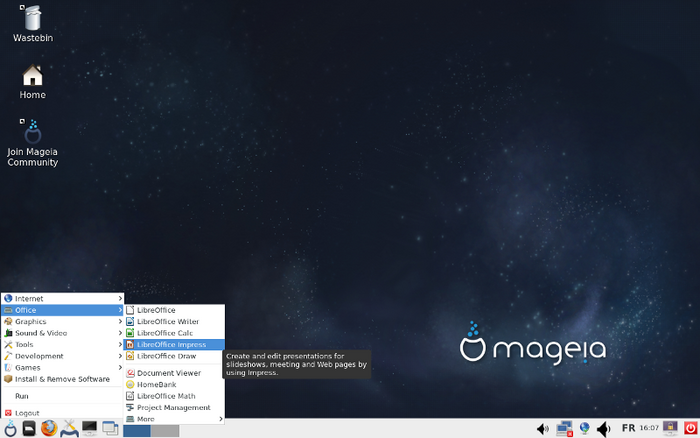Open the Wastebin desktop icon

pyautogui.click(x=32, y=20)
